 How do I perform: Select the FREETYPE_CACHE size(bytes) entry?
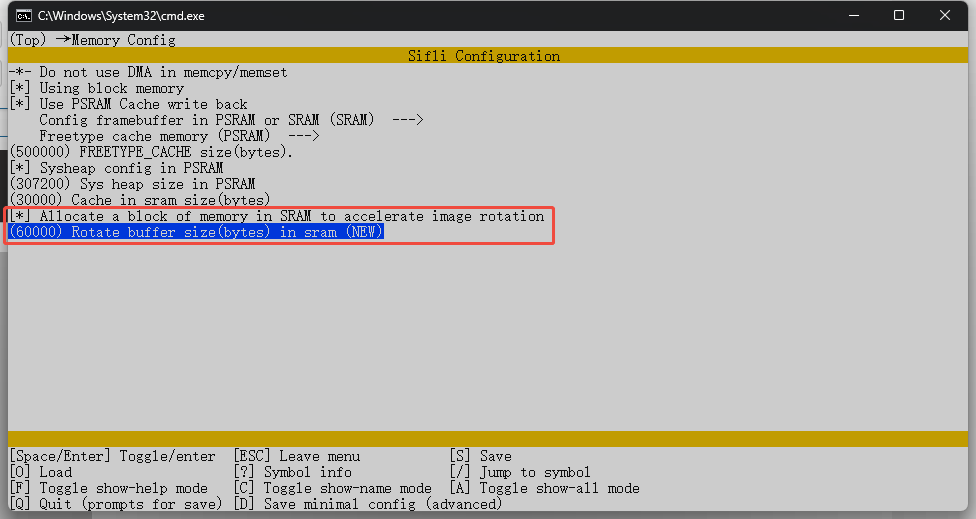point(151,152)
